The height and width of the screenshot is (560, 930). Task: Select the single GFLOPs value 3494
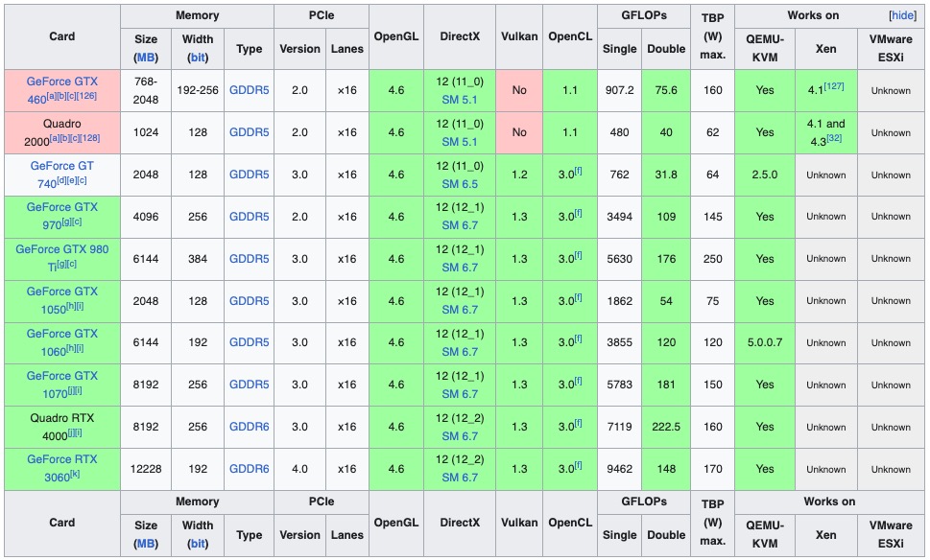pyautogui.click(x=619, y=217)
